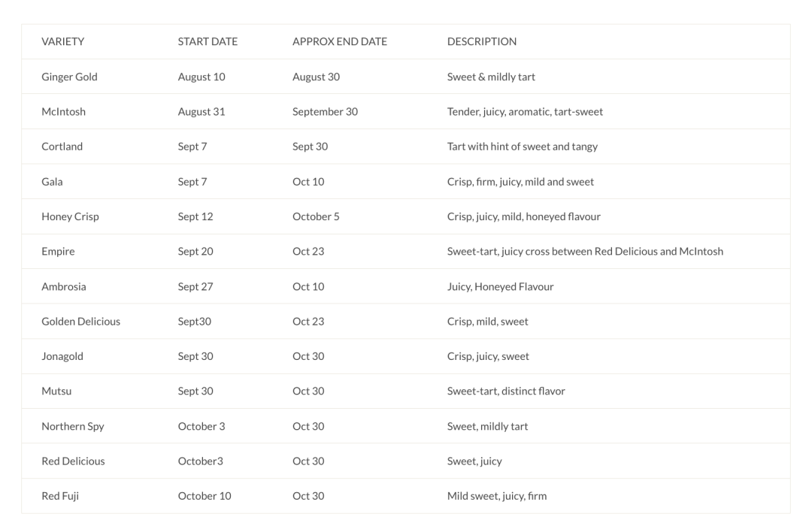Click the Honey Crisp variety cell

[x=70, y=216]
